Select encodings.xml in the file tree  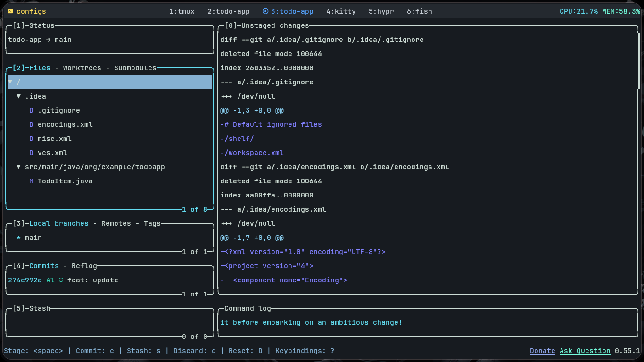tap(65, 124)
